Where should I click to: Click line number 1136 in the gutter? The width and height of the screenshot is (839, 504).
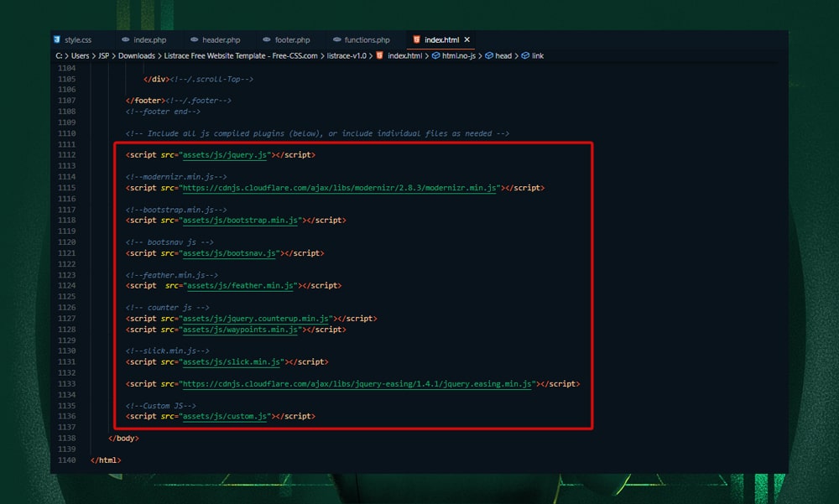(67, 416)
